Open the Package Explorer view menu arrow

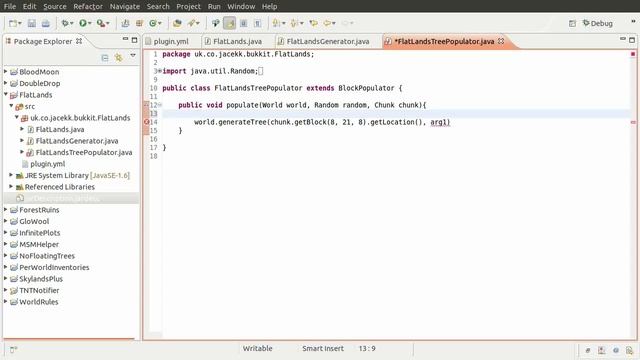pos(133,55)
